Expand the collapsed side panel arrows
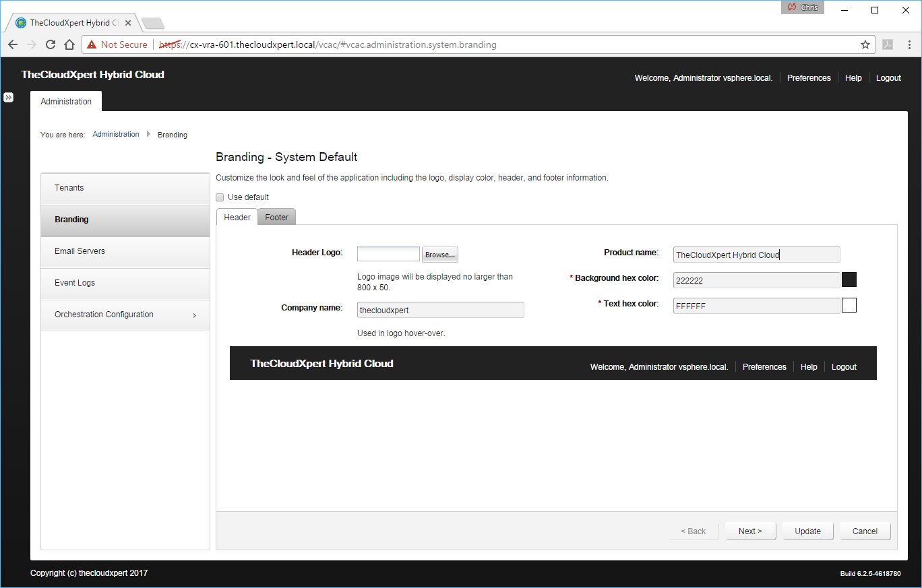The image size is (922, 588). [x=8, y=97]
